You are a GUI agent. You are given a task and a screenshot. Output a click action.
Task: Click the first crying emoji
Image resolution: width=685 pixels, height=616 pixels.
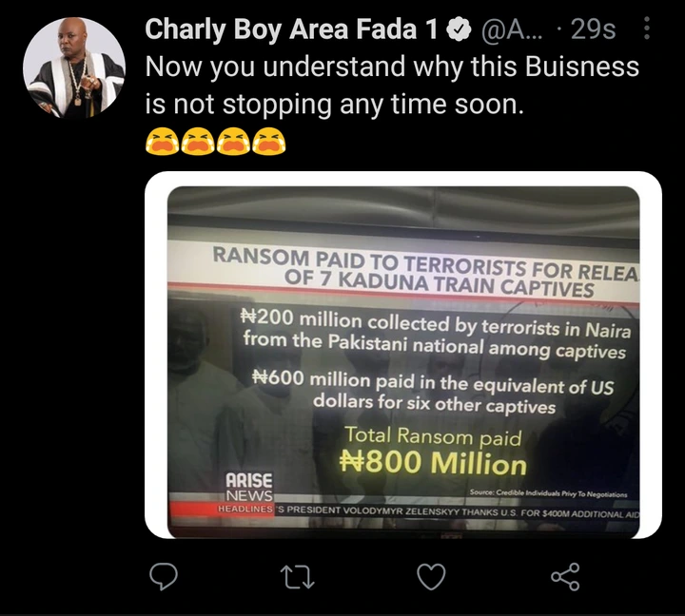tap(162, 142)
